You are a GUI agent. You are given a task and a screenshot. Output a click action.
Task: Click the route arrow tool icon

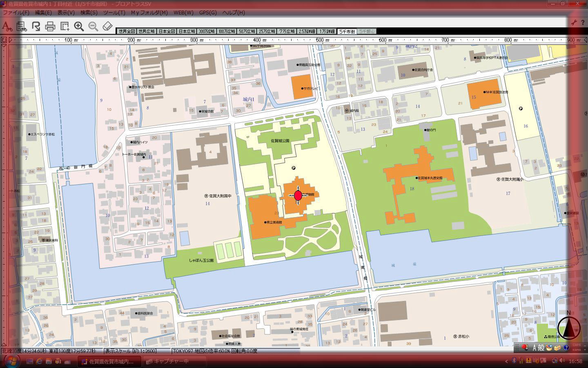[x=36, y=27]
